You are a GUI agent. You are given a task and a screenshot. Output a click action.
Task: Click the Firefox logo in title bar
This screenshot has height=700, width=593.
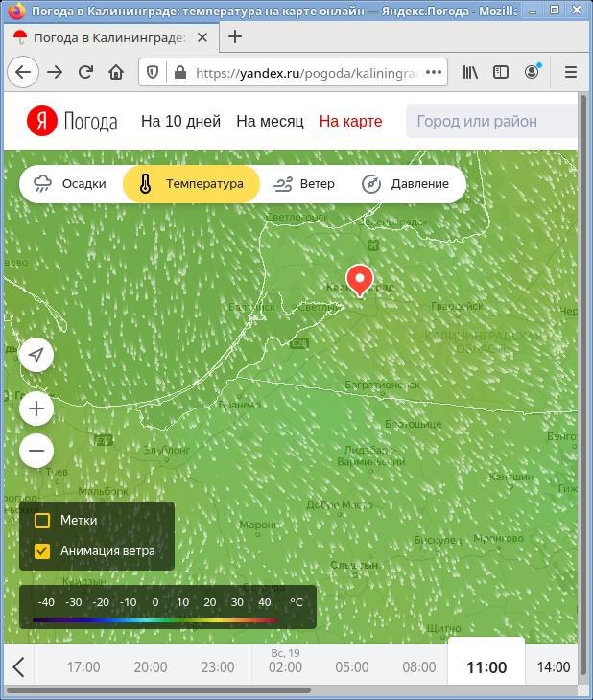point(16,10)
